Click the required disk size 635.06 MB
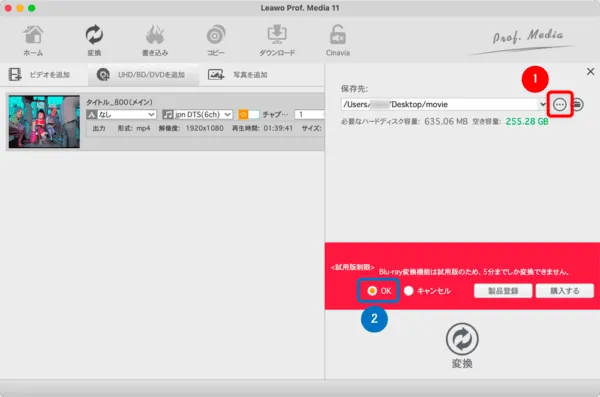The width and height of the screenshot is (600, 397). tap(446, 121)
